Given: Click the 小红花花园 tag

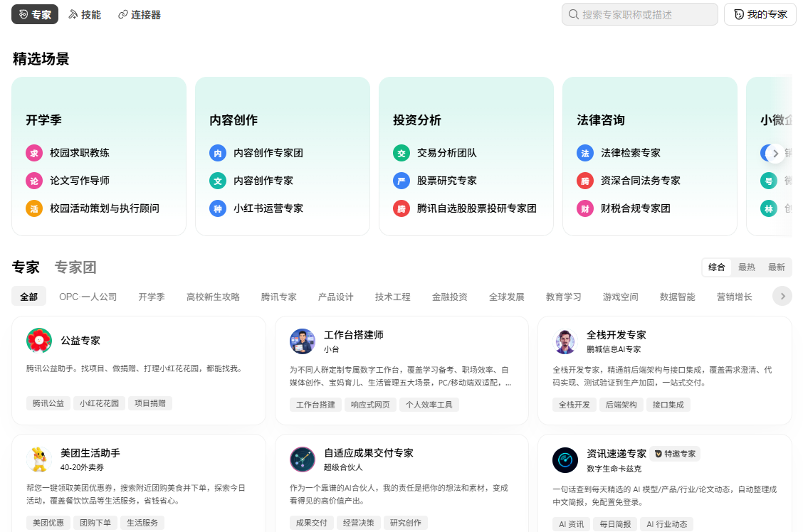Looking at the screenshot, I should coord(99,403).
